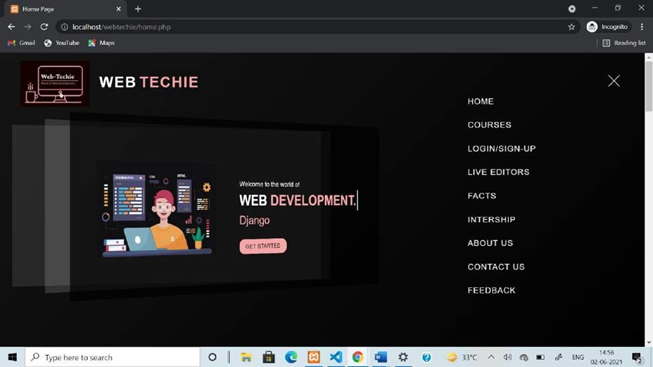Image resolution: width=653 pixels, height=367 pixels.
Task: Open battery status icon in tray
Action: [x=541, y=357]
